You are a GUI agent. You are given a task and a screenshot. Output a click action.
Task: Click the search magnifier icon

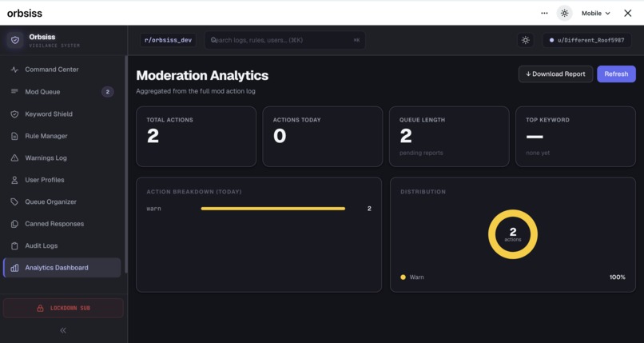213,40
